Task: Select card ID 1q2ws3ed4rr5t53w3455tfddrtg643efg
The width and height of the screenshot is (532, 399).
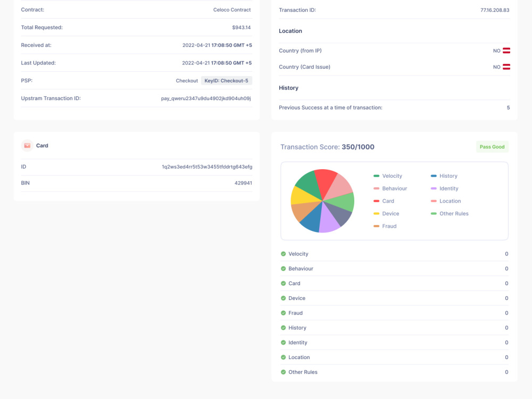Action: click(207, 167)
